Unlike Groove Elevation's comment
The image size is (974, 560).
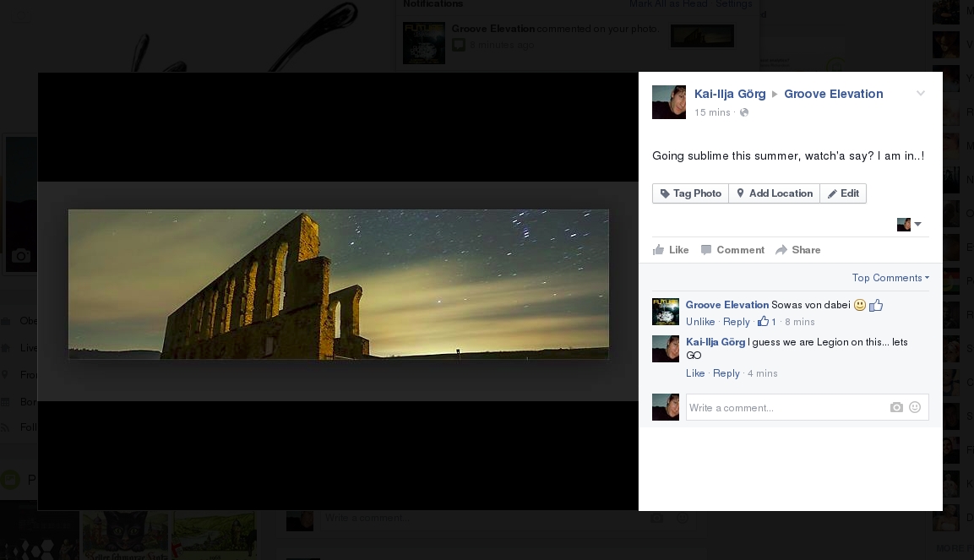[x=700, y=322]
